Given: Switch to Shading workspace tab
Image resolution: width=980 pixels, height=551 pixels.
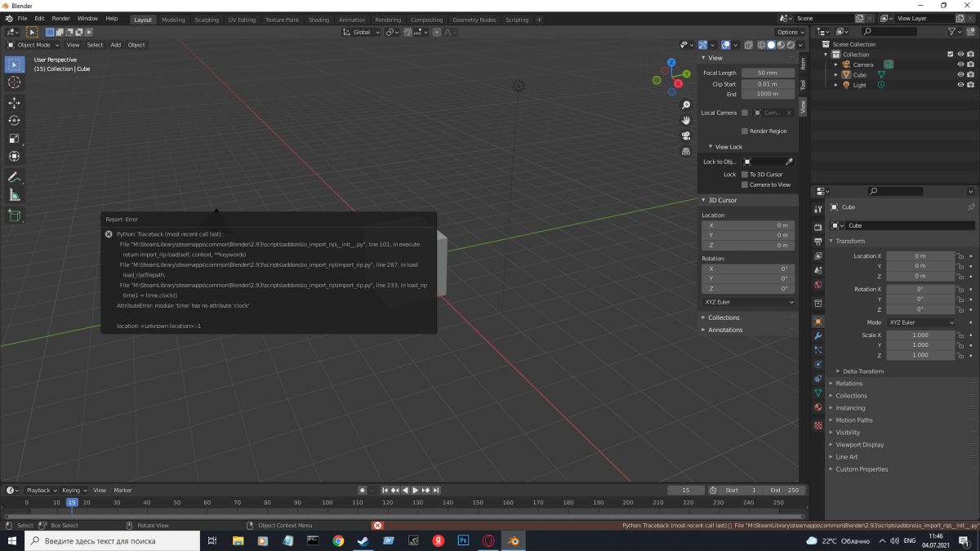Looking at the screenshot, I should (319, 20).
